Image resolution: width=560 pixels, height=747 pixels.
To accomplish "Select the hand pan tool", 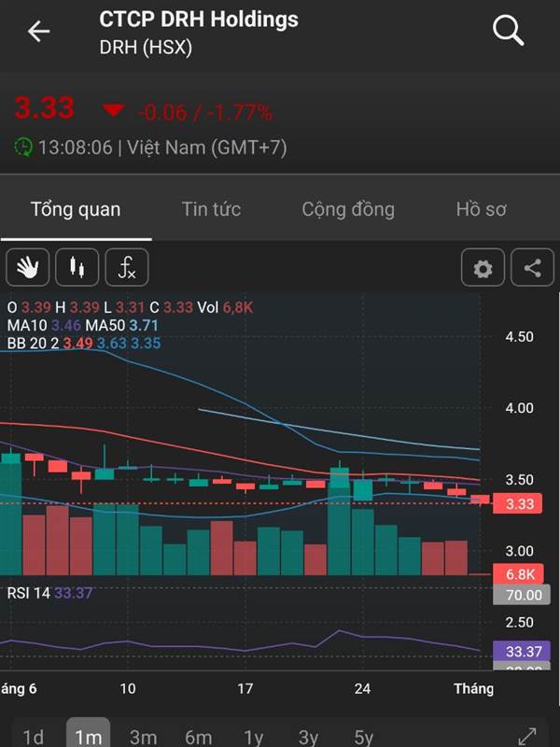I will pos(28,267).
